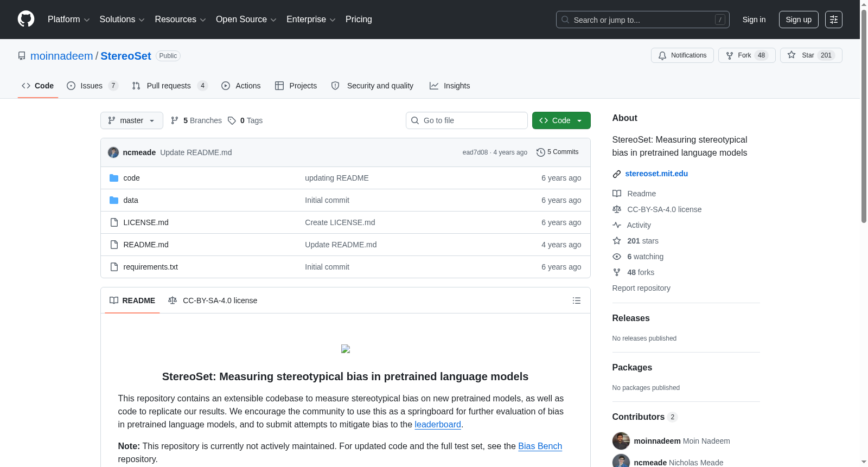Click the broken image in README
The image size is (868, 467).
click(x=346, y=349)
